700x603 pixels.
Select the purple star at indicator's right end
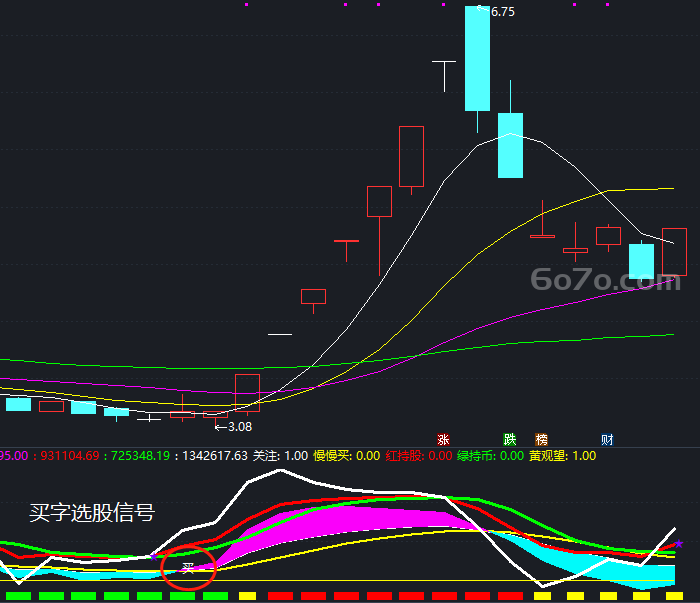679,544
